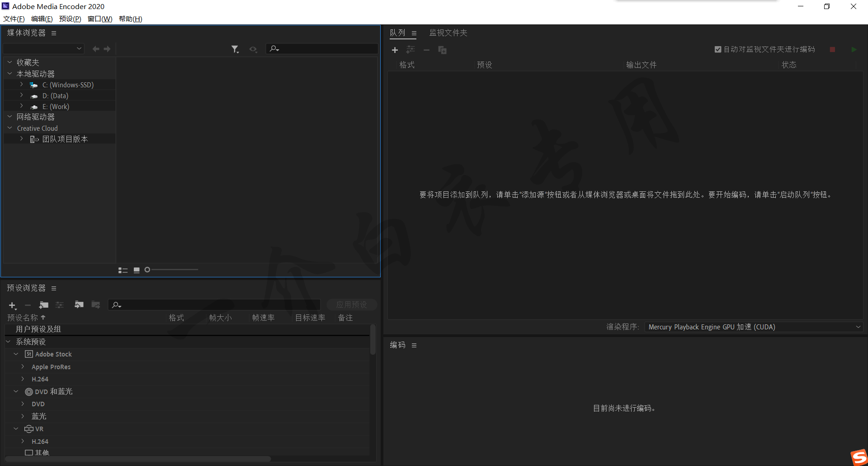868x466 pixels.
Task: Expand the C: (Windows-SSD) drive
Action: click(21, 85)
